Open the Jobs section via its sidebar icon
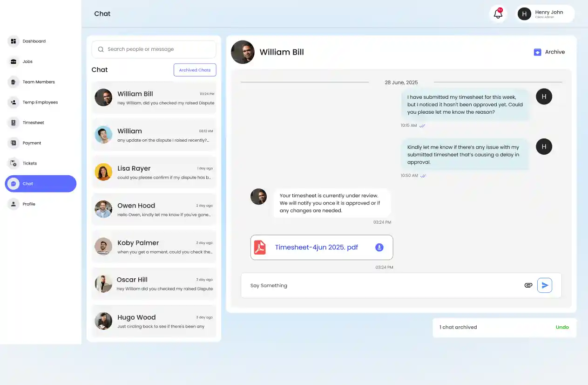588x385 pixels. point(13,61)
